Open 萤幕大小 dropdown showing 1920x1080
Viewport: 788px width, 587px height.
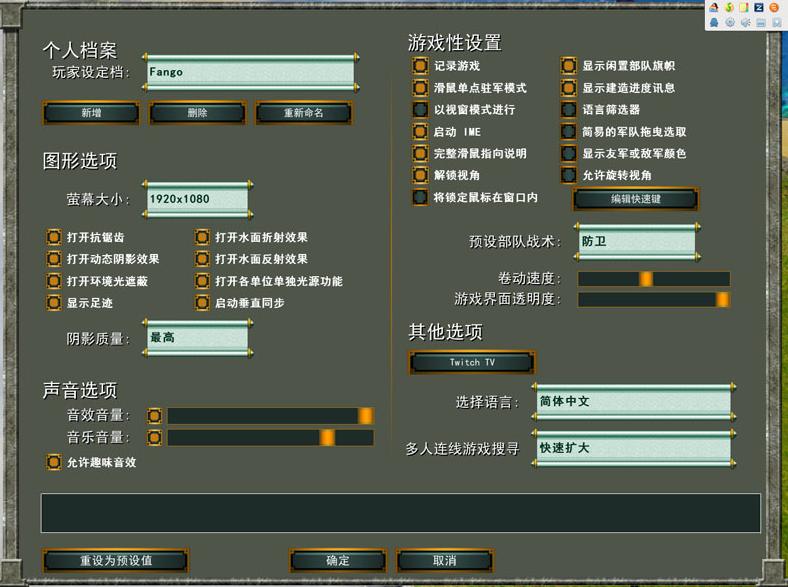tap(198, 199)
